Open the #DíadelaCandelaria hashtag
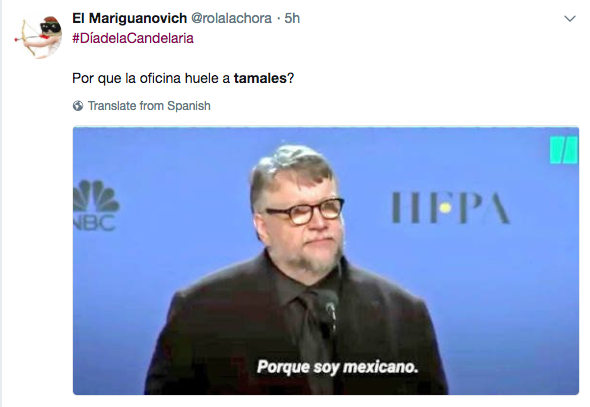The image size is (590, 407). tap(133, 38)
